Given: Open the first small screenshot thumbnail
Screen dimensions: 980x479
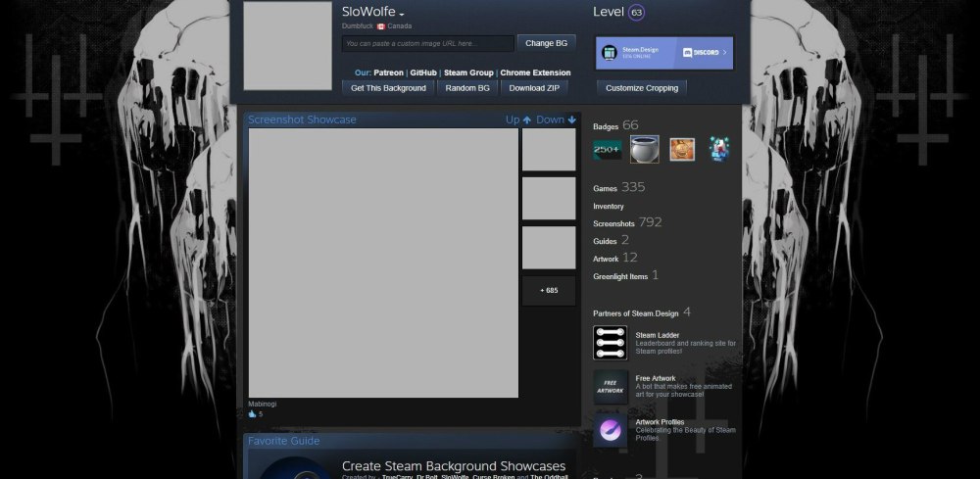Looking at the screenshot, I should (549, 149).
